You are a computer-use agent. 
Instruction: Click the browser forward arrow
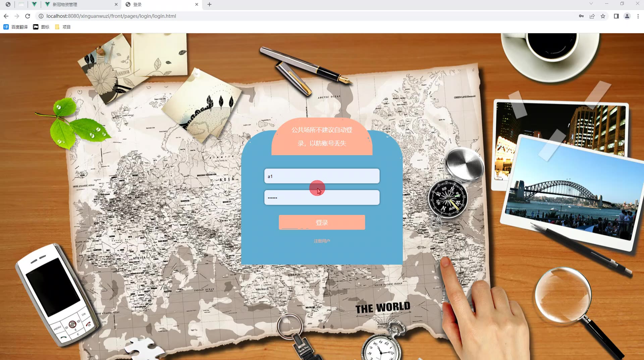tap(17, 16)
